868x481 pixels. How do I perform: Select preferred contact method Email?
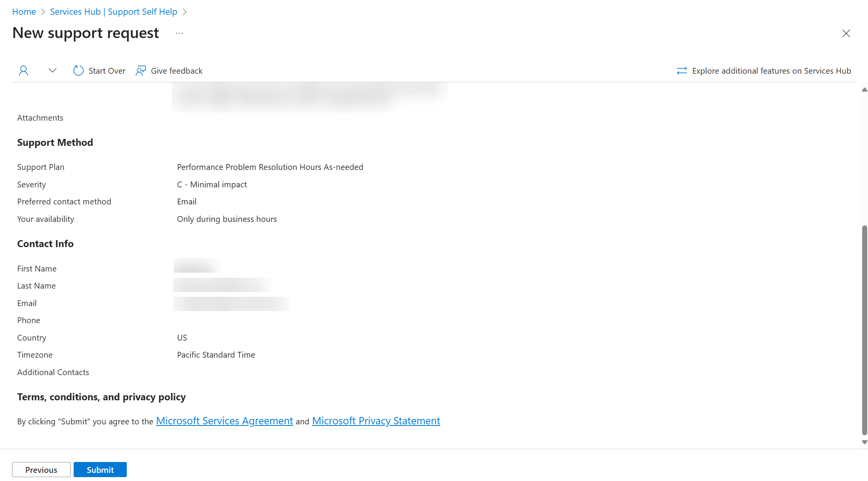[x=186, y=201]
